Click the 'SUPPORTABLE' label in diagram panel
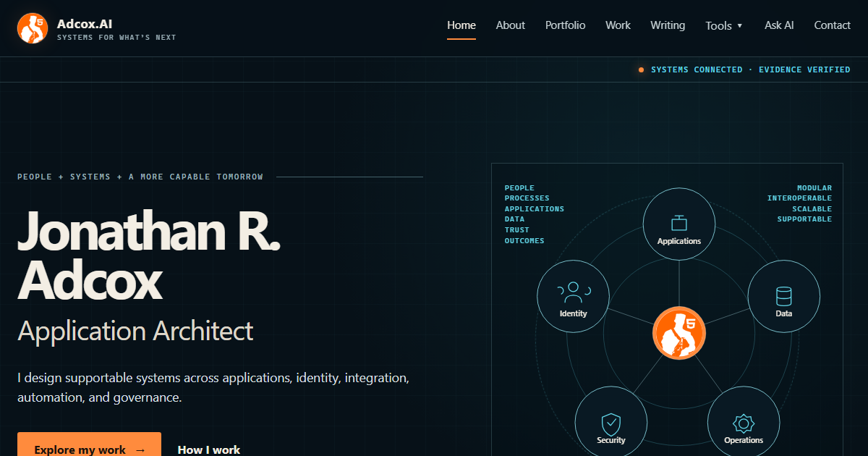This screenshot has height=456, width=868. coord(804,219)
